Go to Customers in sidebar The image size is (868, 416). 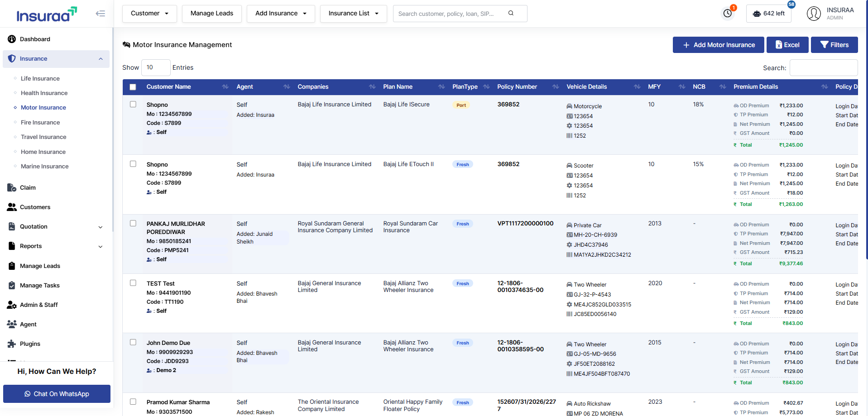35,207
